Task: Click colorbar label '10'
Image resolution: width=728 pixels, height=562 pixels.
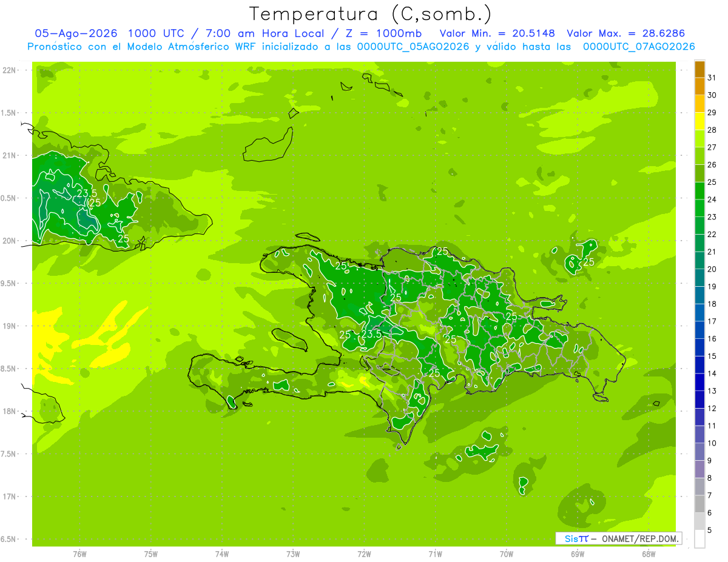Action: click(x=712, y=443)
